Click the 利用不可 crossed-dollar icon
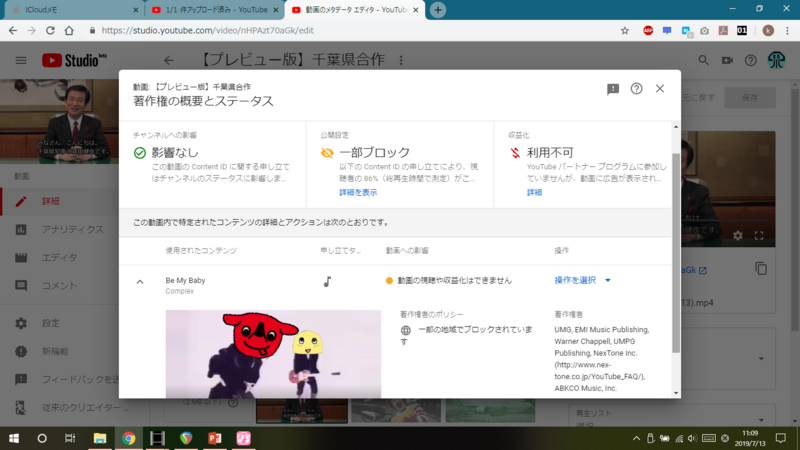Screen dimensions: 800x450 (x=515, y=153)
